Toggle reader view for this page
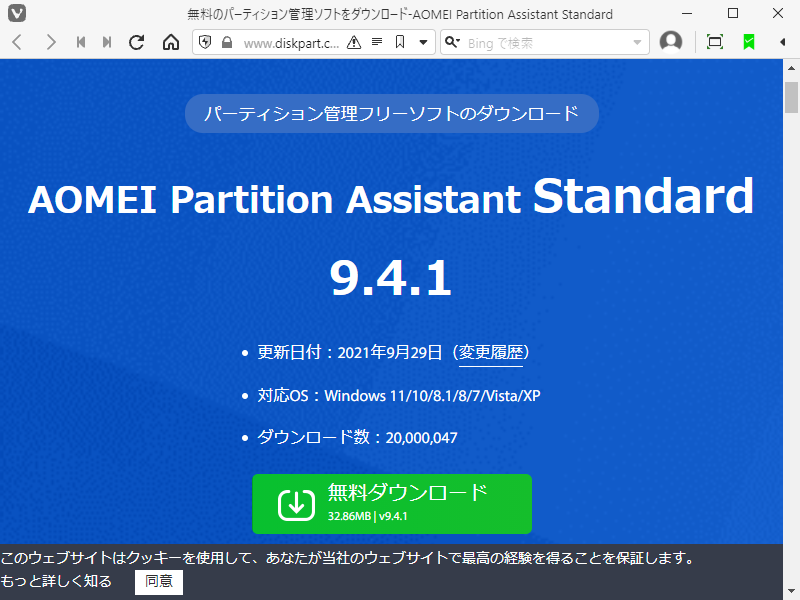 [377, 42]
